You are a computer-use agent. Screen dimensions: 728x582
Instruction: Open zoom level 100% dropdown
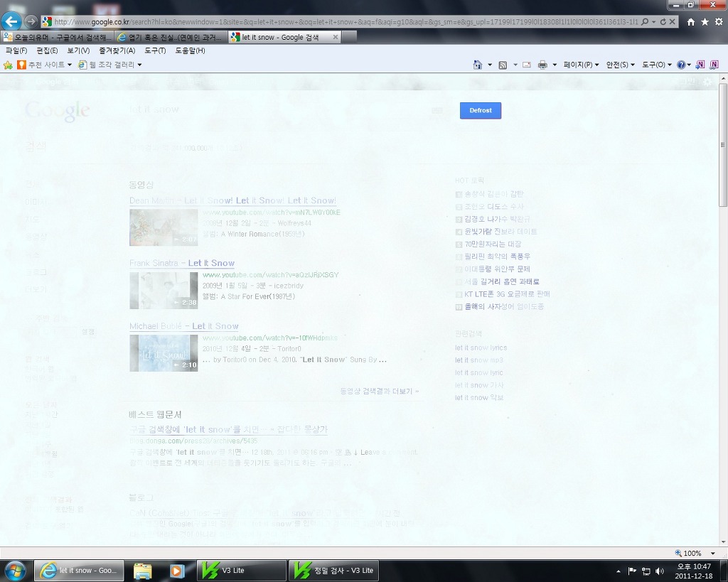tap(712, 554)
